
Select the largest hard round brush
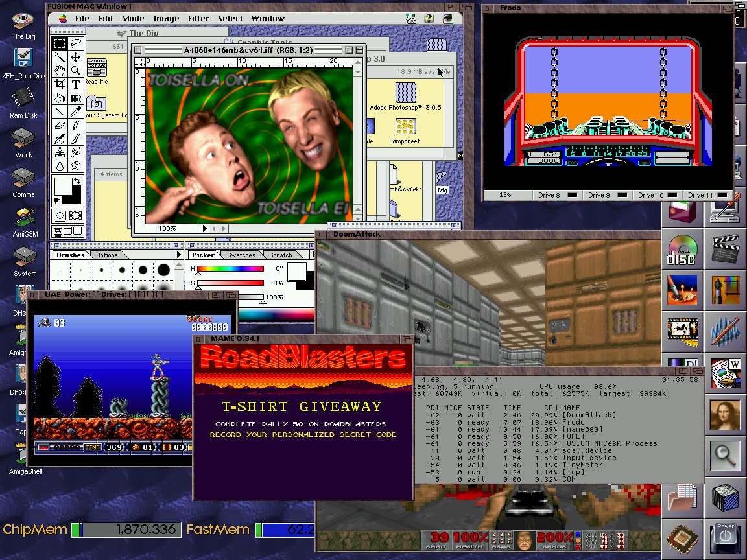point(163,270)
